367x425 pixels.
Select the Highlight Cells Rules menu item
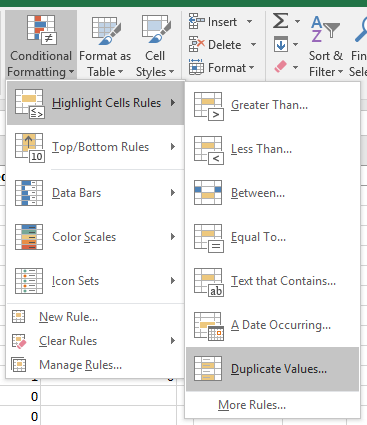pos(95,103)
